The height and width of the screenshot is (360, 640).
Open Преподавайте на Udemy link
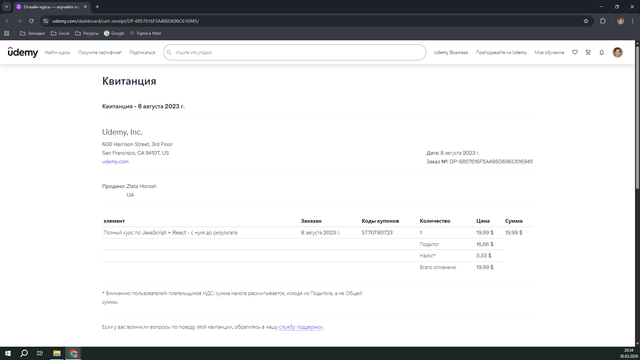501,52
